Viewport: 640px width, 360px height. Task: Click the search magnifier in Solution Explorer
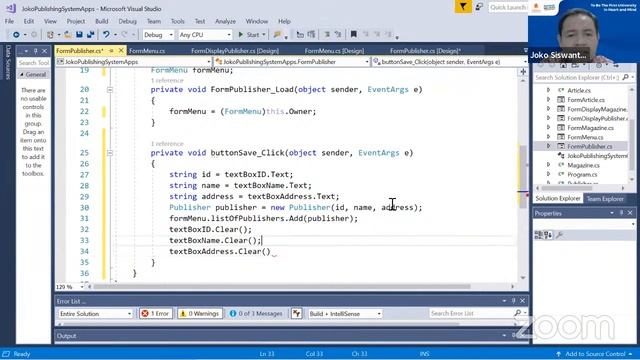625,77
